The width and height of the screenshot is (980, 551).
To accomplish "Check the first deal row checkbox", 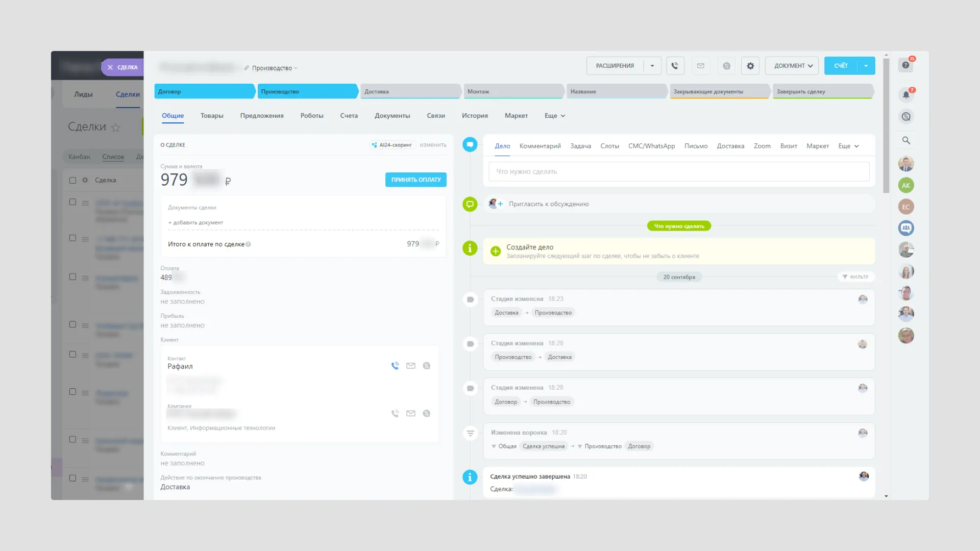I will point(72,202).
